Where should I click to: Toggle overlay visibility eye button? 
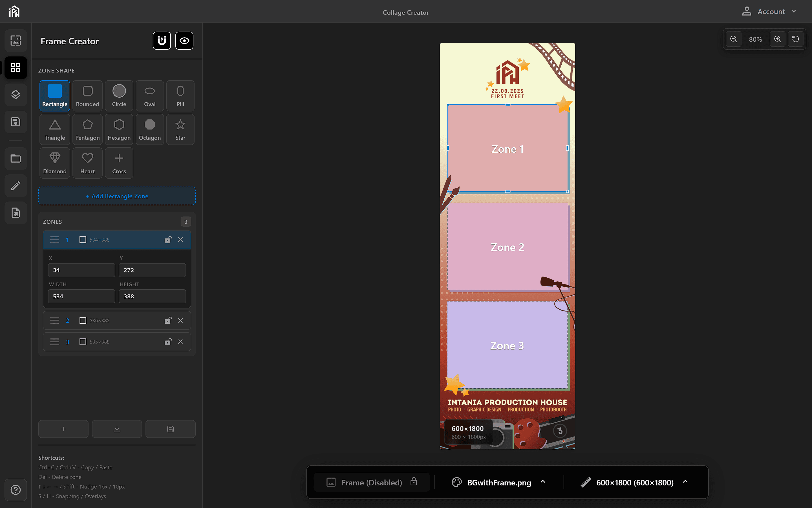click(x=184, y=41)
